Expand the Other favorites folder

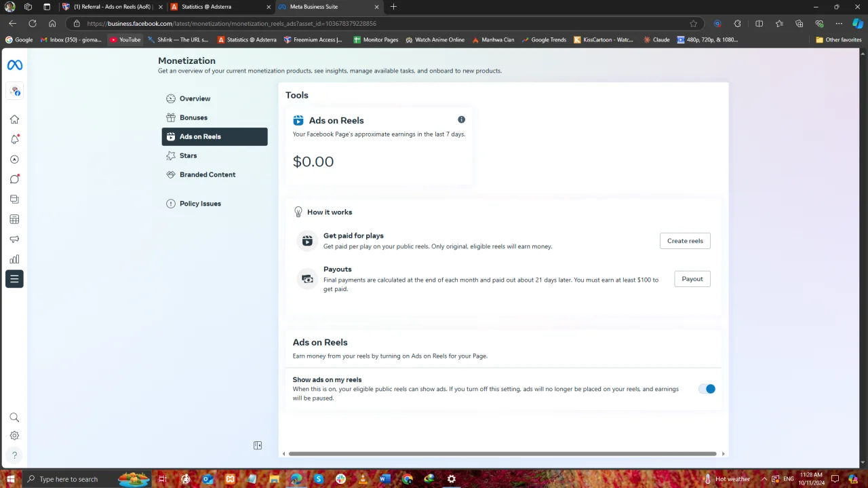point(838,39)
